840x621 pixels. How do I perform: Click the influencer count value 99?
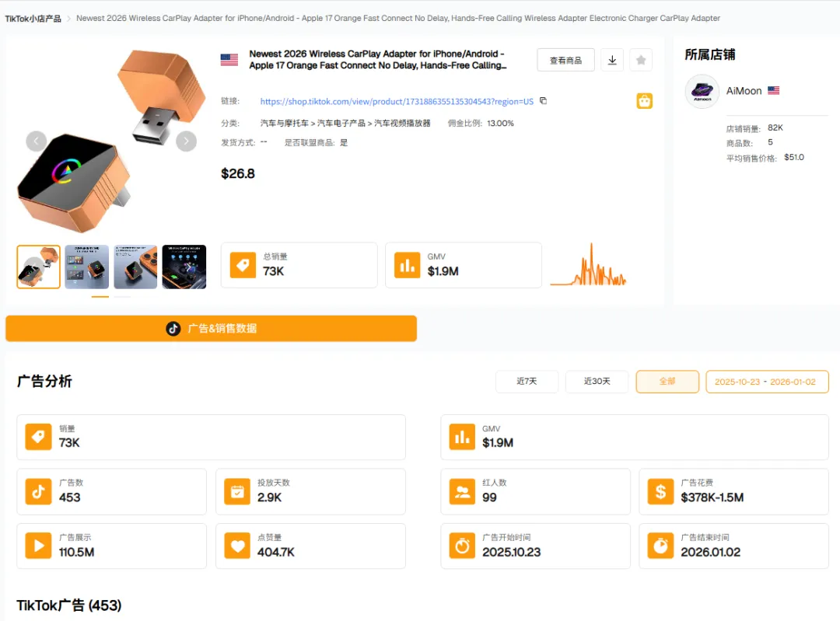[x=489, y=497]
